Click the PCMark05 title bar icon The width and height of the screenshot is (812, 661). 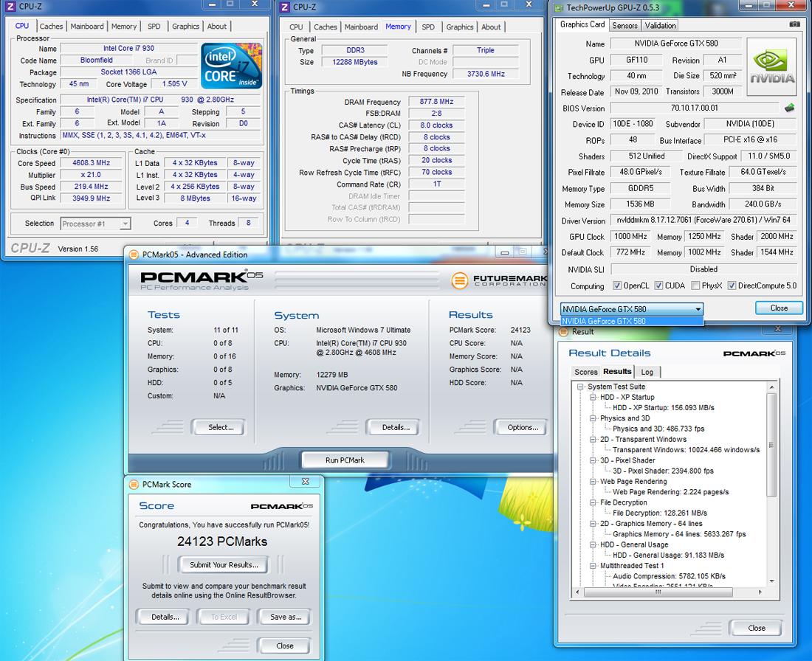click(x=134, y=255)
